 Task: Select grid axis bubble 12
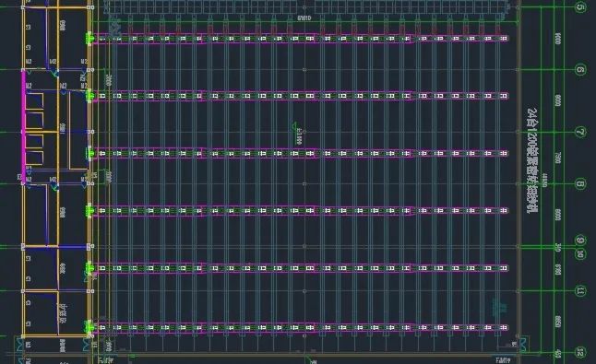[x=580, y=353]
